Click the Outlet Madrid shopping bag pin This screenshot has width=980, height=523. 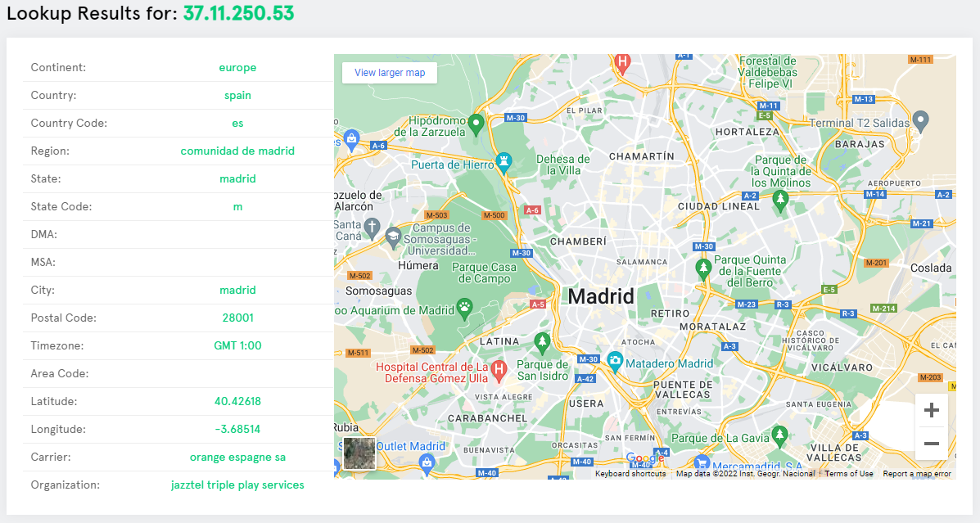[427, 465]
